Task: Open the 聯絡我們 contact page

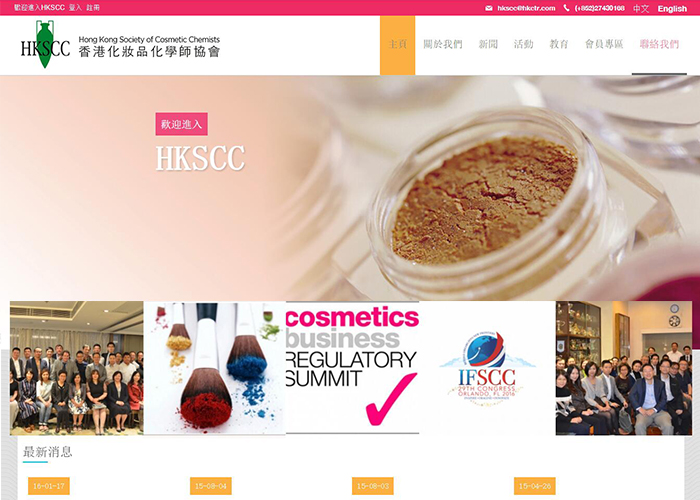Action: click(x=659, y=45)
